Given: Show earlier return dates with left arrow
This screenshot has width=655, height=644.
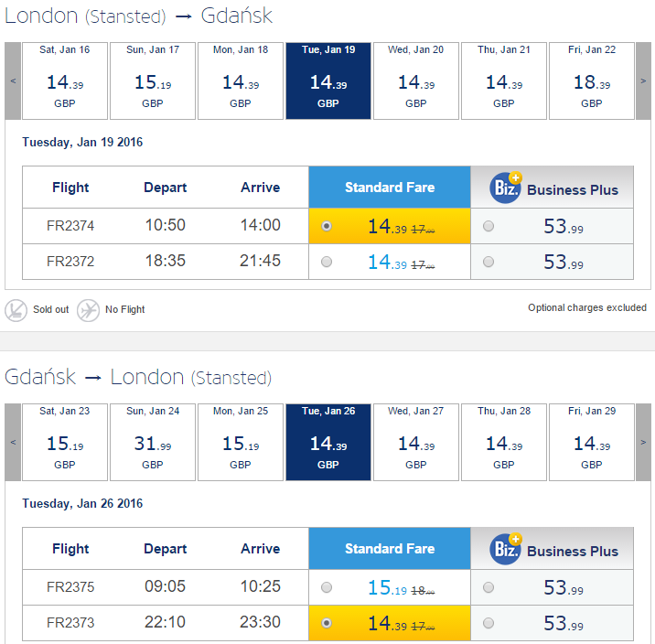Looking at the screenshot, I should point(13,442).
